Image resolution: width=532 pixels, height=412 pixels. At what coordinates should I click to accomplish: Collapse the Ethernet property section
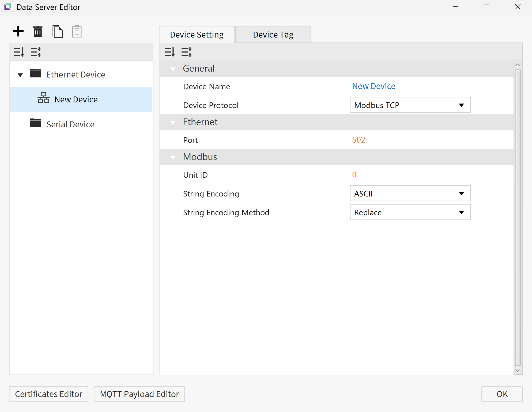point(173,123)
